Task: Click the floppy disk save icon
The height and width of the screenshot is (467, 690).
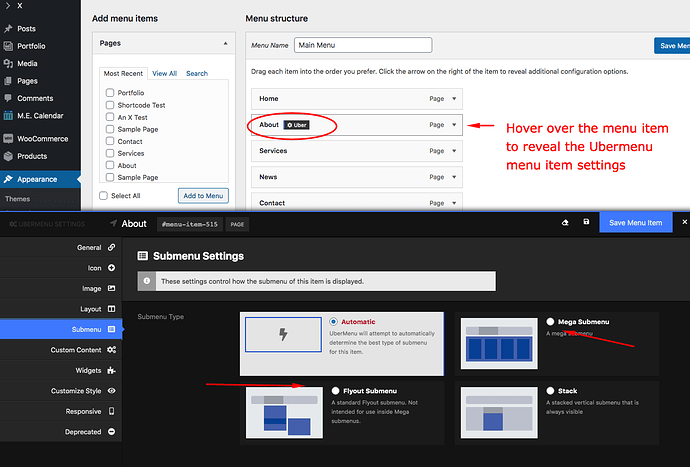Action: coord(586,222)
